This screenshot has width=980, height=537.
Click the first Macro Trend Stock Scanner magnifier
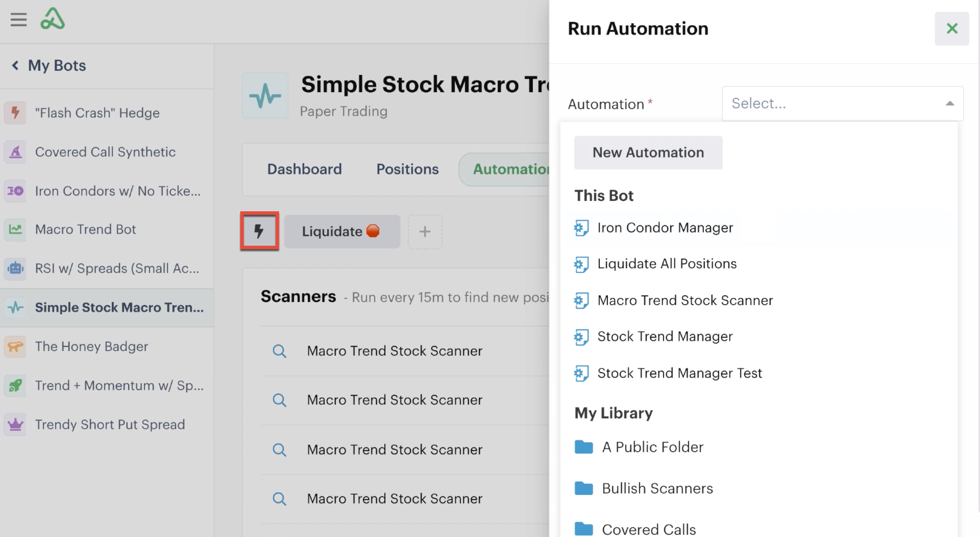(x=280, y=351)
